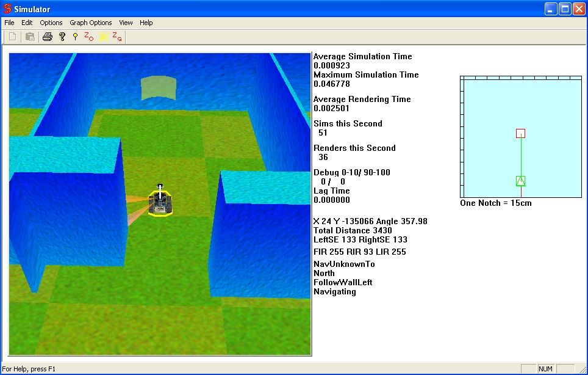This screenshot has width=588, height=375.
Task: Open the Help menu
Action: 146,23
